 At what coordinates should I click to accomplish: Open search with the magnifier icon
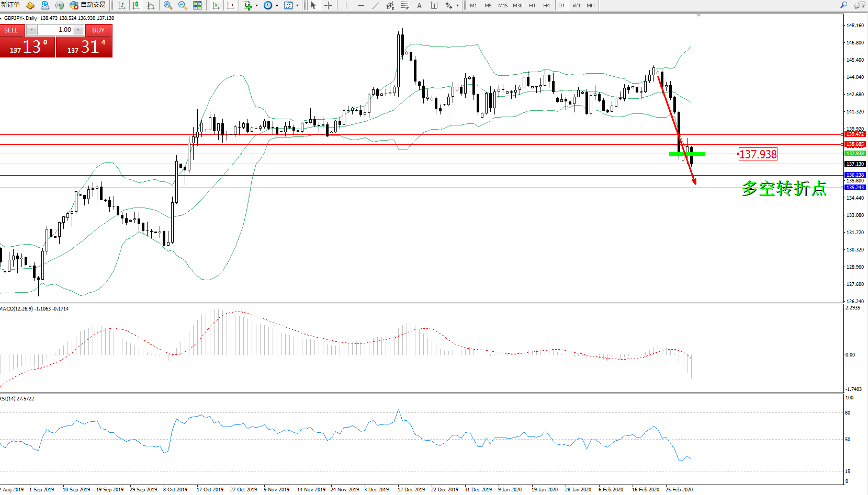(x=843, y=5)
